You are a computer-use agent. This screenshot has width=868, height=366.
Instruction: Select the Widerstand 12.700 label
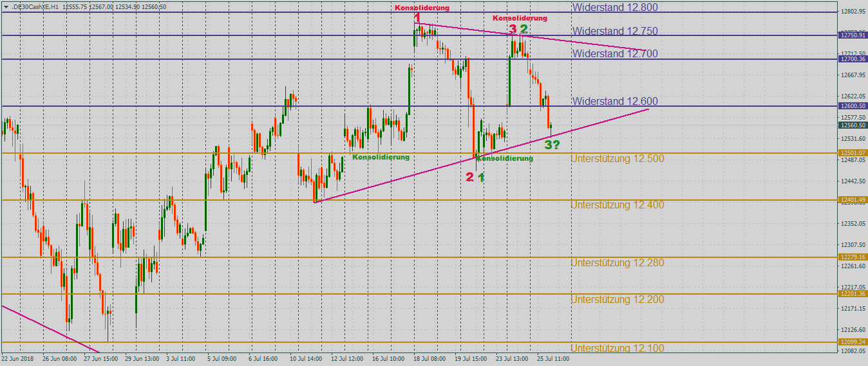tap(614, 54)
